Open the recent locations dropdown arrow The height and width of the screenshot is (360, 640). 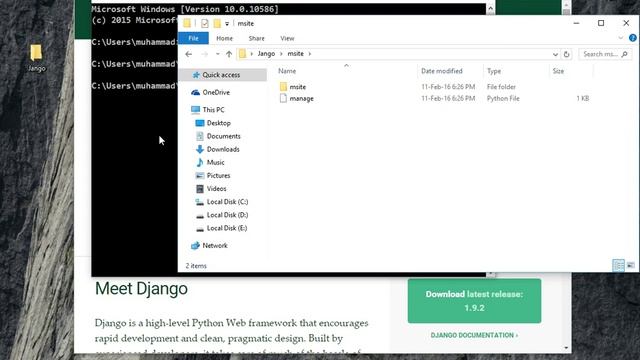click(x=218, y=54)
